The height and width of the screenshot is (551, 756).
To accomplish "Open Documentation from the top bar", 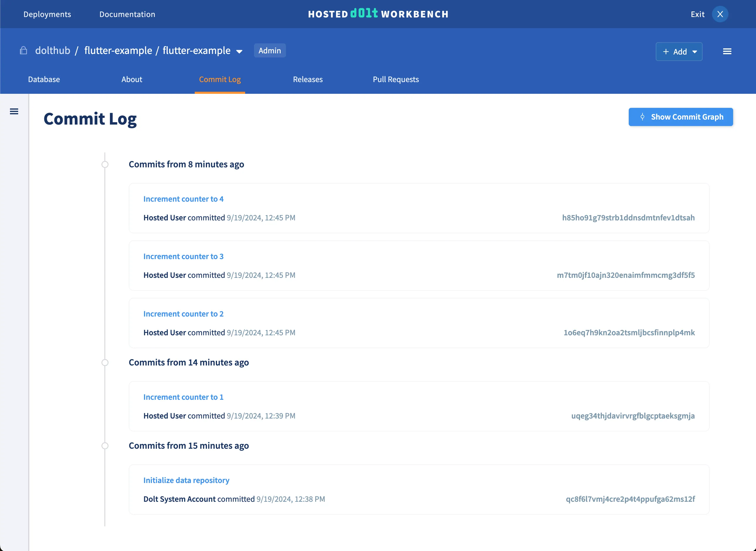I will [x=127, y=14].
